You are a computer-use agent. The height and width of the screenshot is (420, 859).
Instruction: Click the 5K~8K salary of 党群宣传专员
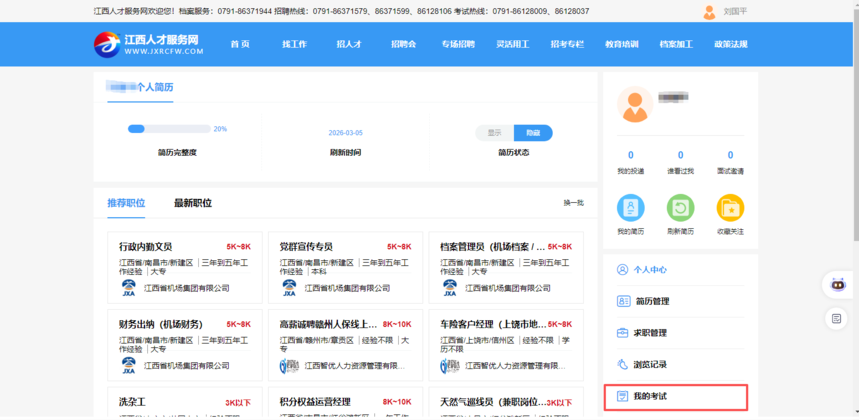coord(399,247)
